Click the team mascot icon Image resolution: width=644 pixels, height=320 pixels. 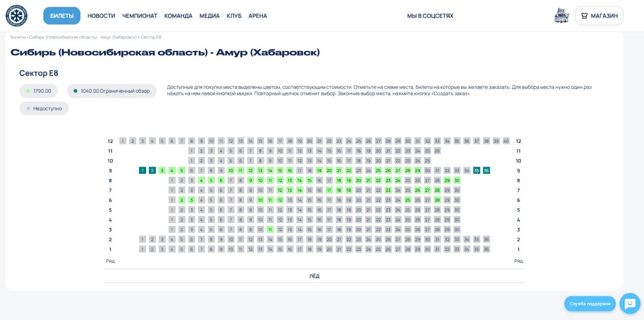pos(561,16)
